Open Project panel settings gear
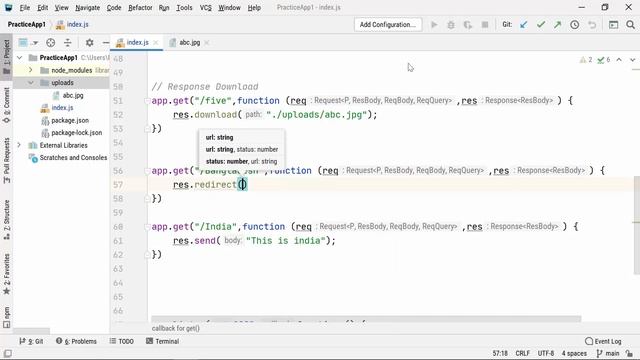Viewport: 640px width, 360px height. coord(89,42)
